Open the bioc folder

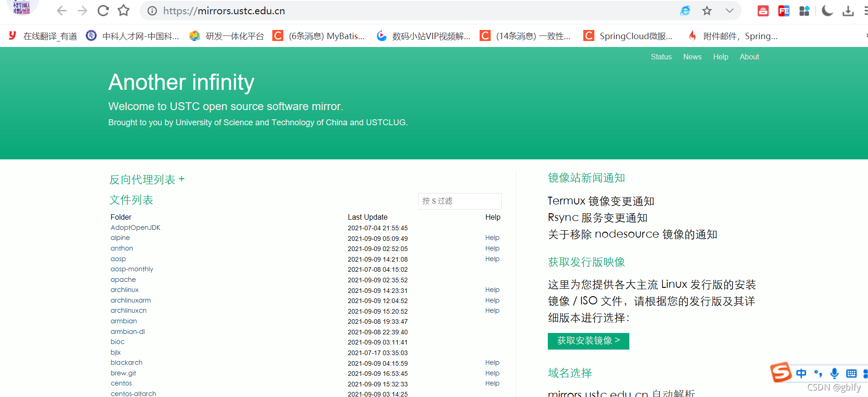click(117, 342)
